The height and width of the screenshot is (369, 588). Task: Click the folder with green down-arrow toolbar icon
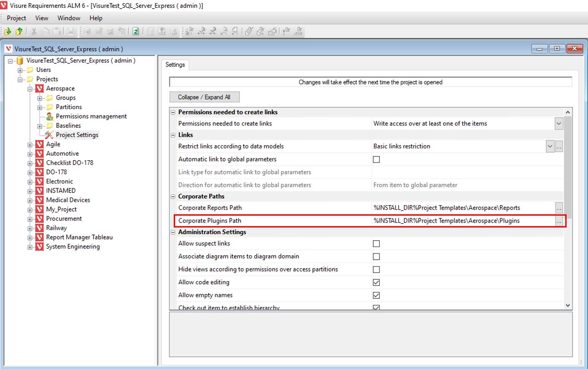pos(8,31)
